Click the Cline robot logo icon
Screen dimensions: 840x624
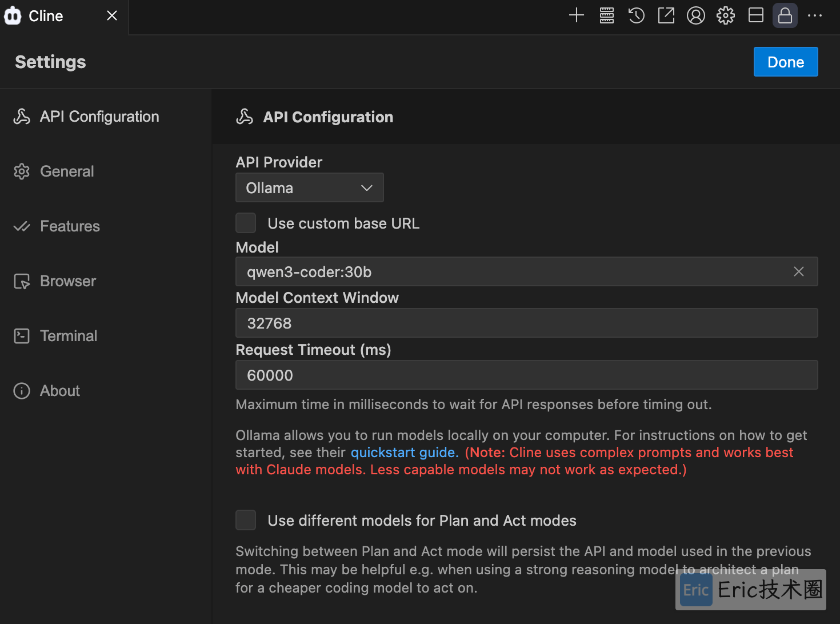point(13,15)
